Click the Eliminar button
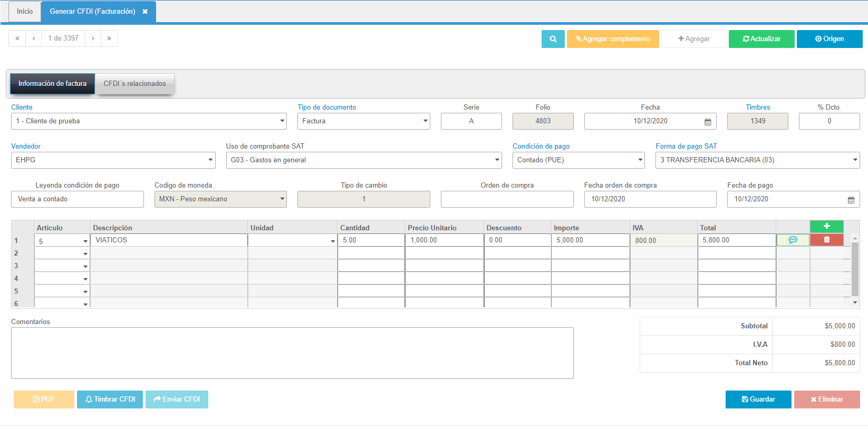The height and width of the screenshot is (429, 868). 827,399
